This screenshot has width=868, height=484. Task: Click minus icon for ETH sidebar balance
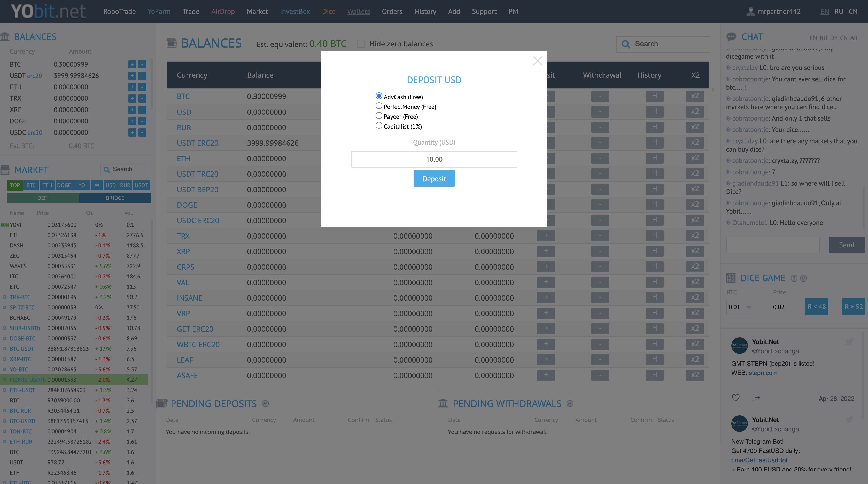click(x=142, y=87)
